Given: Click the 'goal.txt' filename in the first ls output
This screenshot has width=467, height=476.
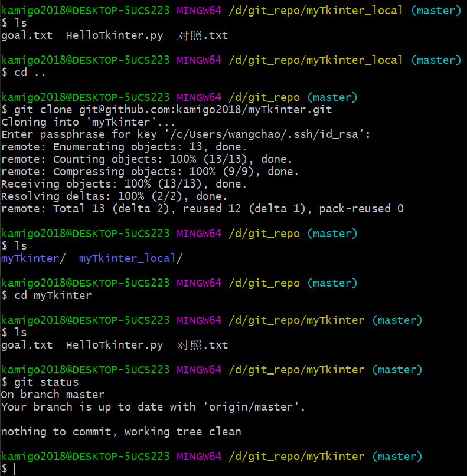Looking at the screenshot, I should (27, 35).
